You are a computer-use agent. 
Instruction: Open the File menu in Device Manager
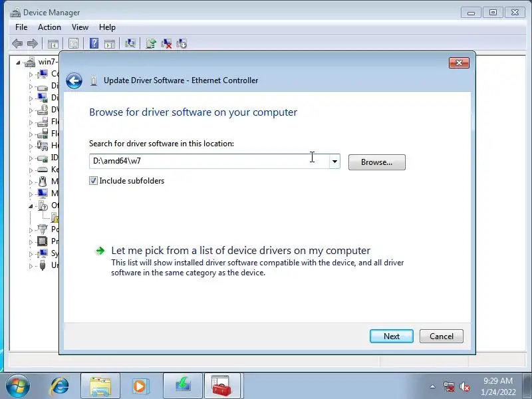[x=21, y=27]
